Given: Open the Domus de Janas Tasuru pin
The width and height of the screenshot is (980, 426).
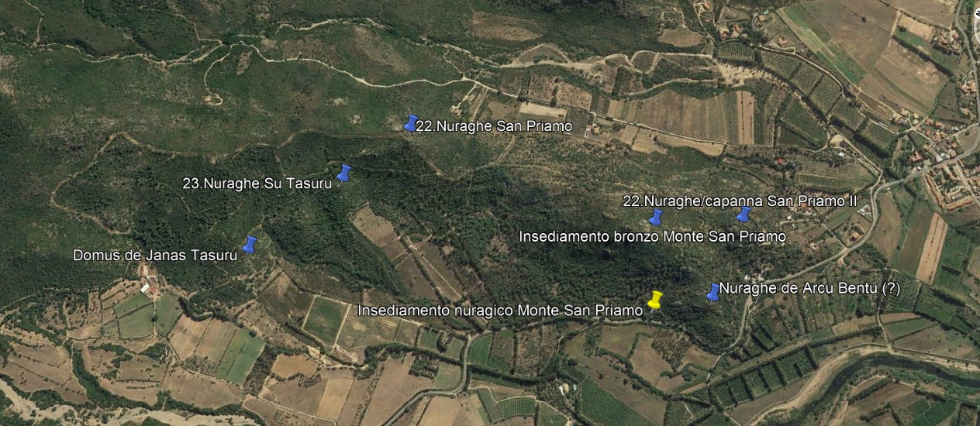Looking at the screenshot, I should point(249,245).
